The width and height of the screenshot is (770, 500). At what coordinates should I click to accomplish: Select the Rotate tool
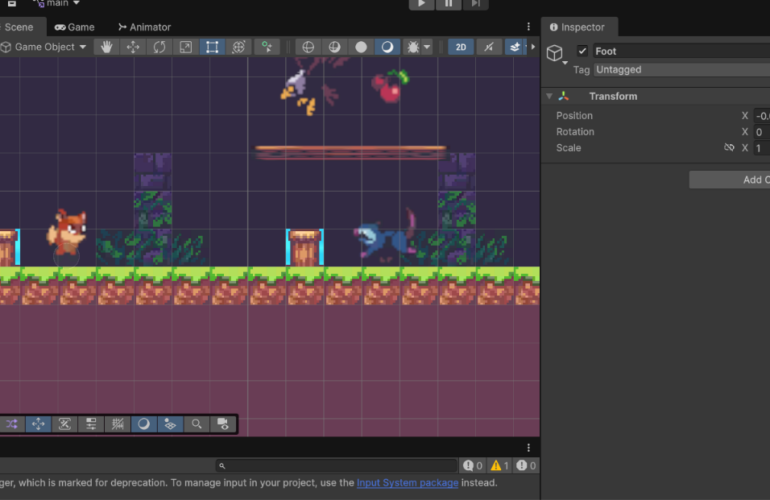[x=160, y=47]
